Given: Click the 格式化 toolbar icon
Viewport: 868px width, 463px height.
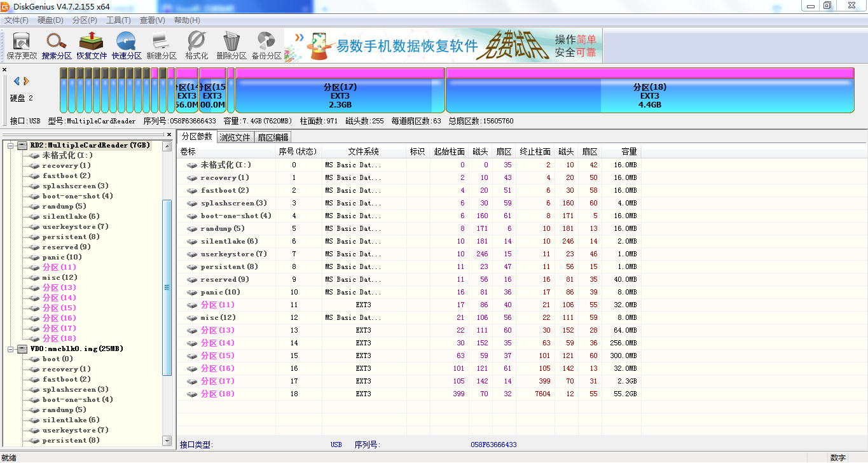Looking at the screenshot, I should [x=196, y=46].
